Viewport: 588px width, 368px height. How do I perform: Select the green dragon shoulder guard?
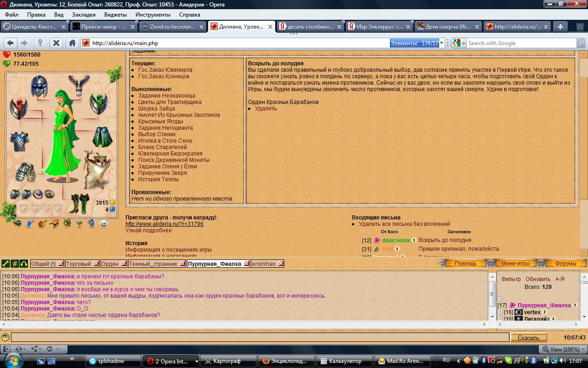98,103
